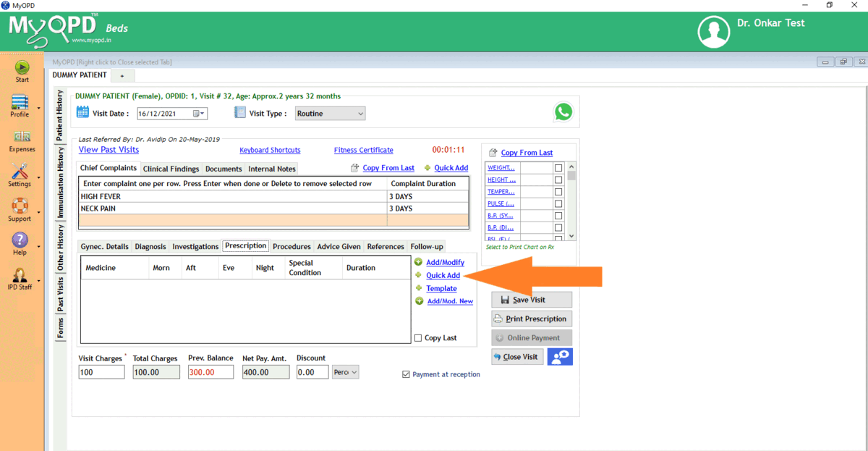Viewport: 868px width, 451px height.
Task: Click the Close Visit button
Action: click(x=517, y=357)
